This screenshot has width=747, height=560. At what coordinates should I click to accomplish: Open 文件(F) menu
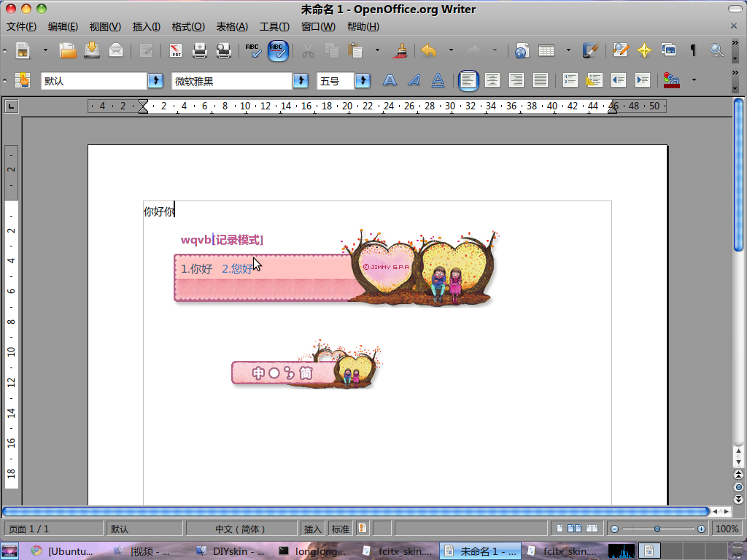[x=21, y=27]
